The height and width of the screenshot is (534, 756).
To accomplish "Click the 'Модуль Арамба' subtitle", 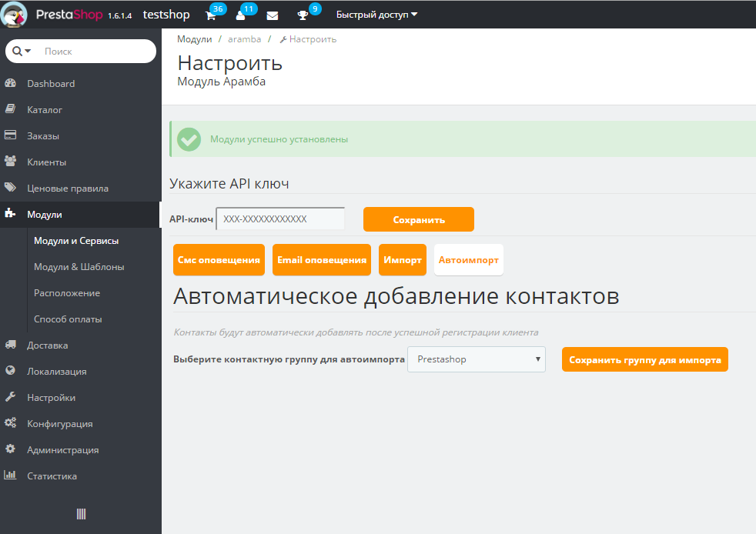I will point(221,82).
